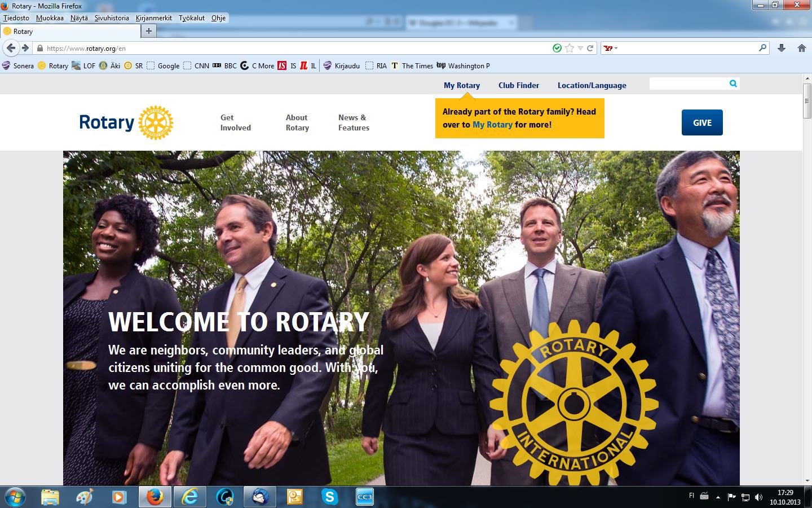
Task: Click the green safety check icon in address bar
Action: (557, 48)
